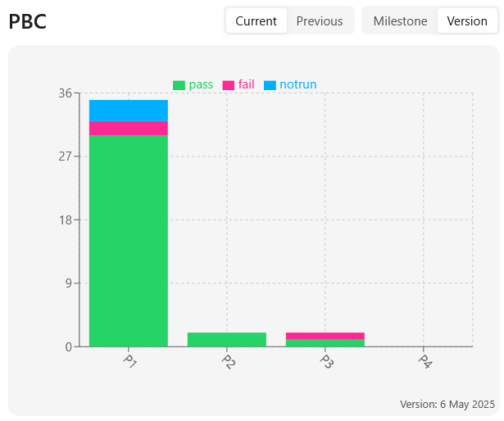Toggle the green pass legend swatch

pyautogui.click(x=179, y=85)
